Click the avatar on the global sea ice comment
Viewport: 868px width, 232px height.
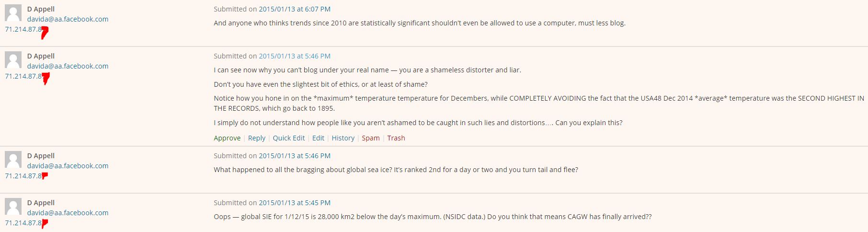coord(13,160)
